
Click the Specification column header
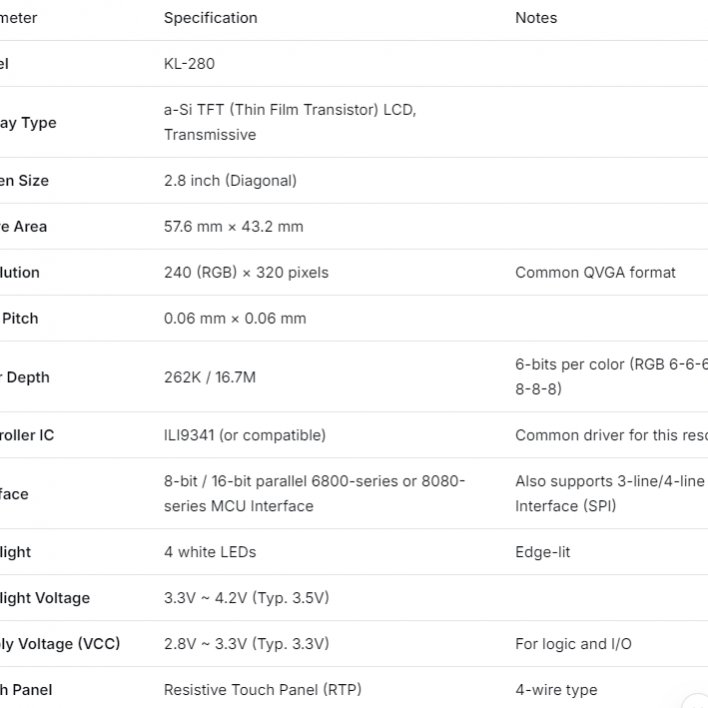(210, 18)
